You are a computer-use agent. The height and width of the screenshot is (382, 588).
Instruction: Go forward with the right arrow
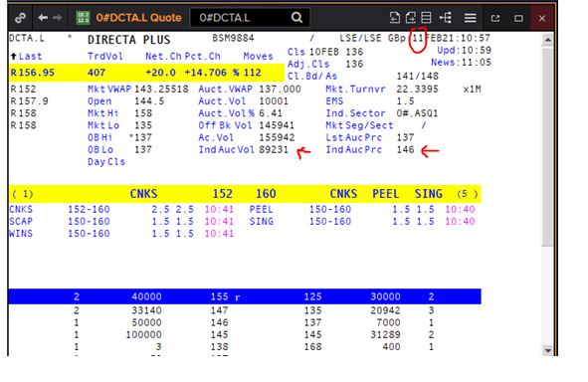(x=58, y=18)
